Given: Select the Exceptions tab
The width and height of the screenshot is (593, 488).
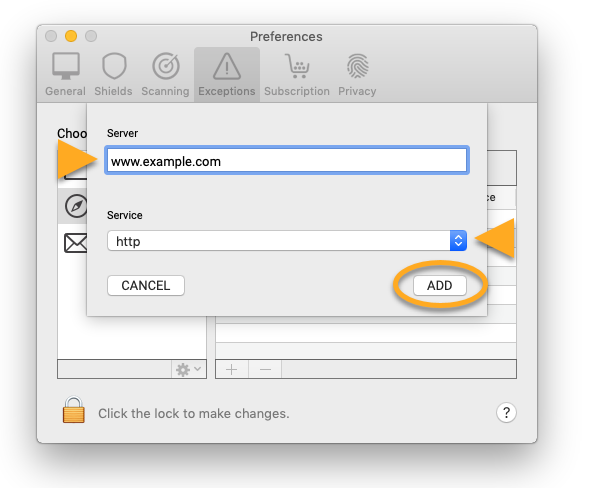Looking at the screenshot, I should click(227, 75).
